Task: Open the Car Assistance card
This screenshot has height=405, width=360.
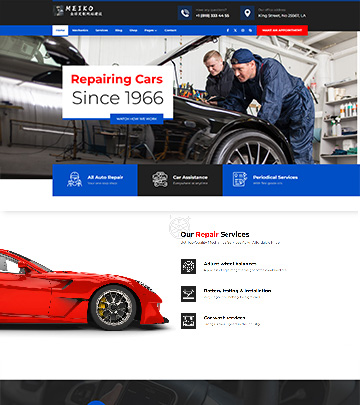Action: pos(180,180)
